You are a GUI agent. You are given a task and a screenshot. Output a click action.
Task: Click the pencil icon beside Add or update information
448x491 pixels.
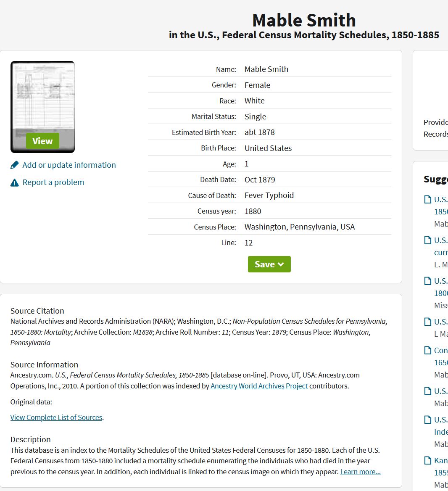click(14, 165)
